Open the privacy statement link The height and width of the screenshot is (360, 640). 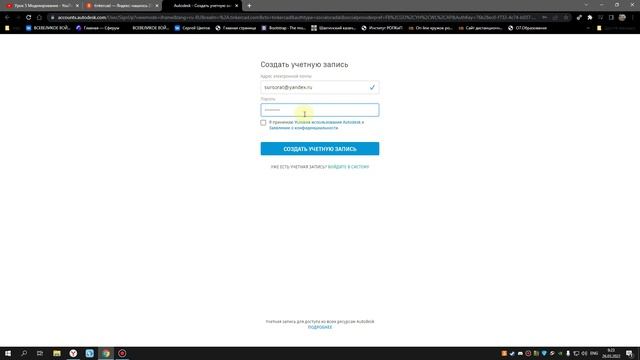[x=303, y=128]
